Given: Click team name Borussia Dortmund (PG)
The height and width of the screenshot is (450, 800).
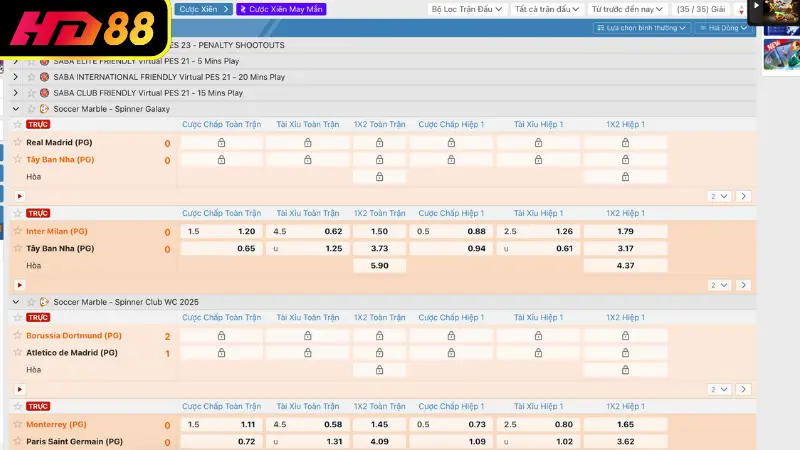Looking at the screenshot, I should [x=74, y=335].
